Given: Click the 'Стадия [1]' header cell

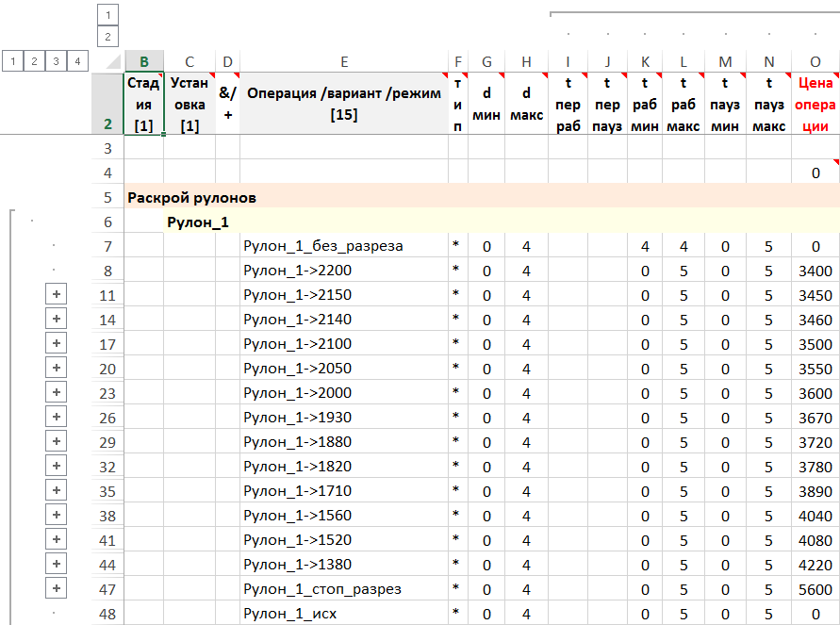Looking at the screenshot, I should point(144,104).
